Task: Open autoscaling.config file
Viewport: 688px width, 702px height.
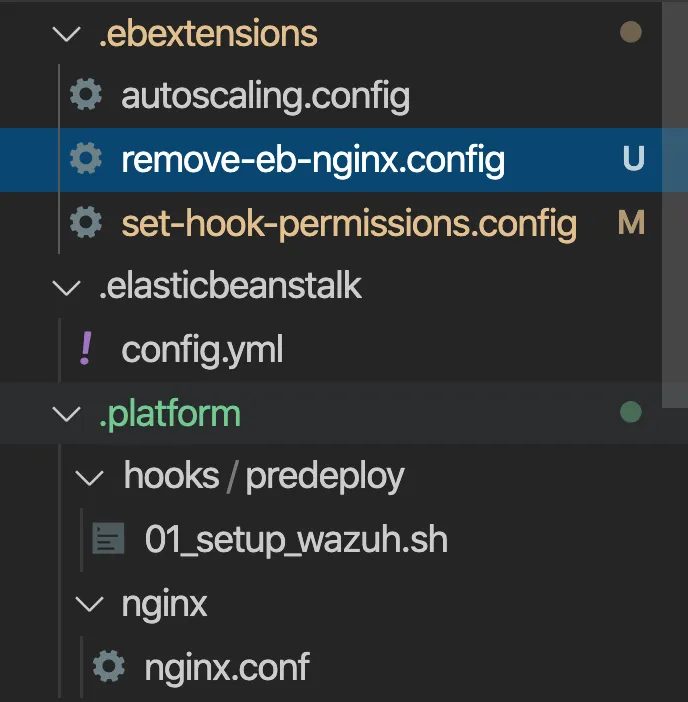Action: (x=265, y=96)
